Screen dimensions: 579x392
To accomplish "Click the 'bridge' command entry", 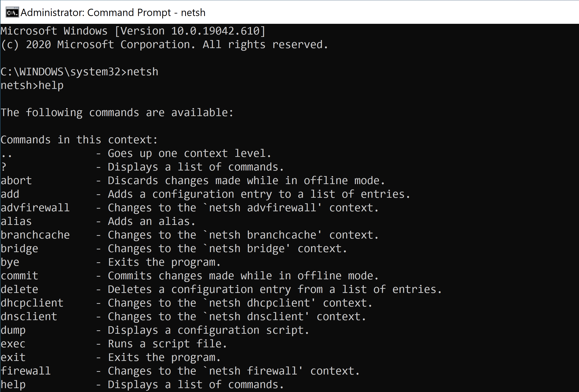I will 19,249.
